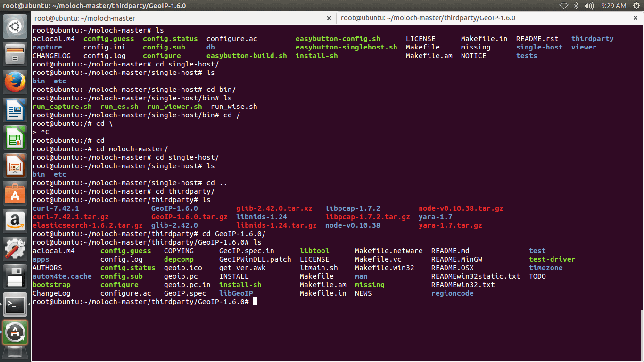The width and height of the screenshot is (644, 362).
Task: Click yara-1.7.tar.gz archive name
Action: coord(450,225)
